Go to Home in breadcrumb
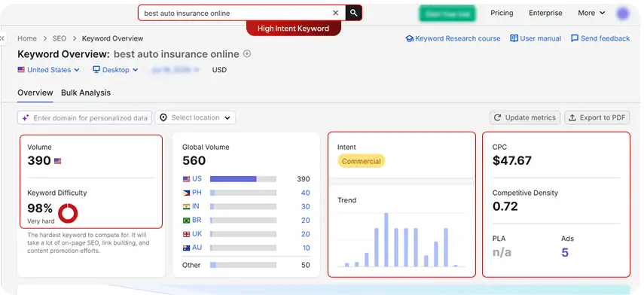 click(x=26, y=38)
